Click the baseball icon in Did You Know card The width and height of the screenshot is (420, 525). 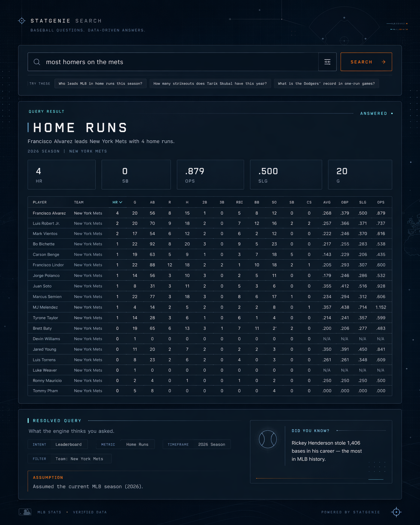click(x=268, y=439)
